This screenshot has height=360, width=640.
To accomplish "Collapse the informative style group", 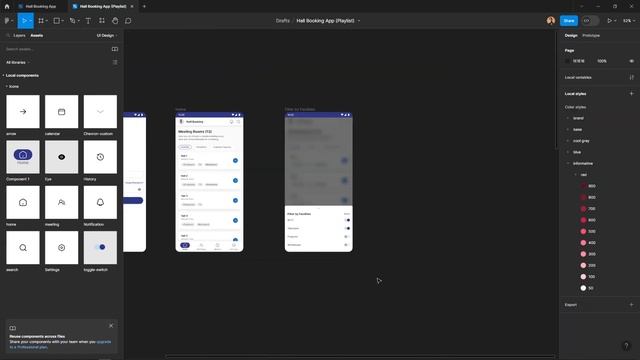I will tap(568, 163).
